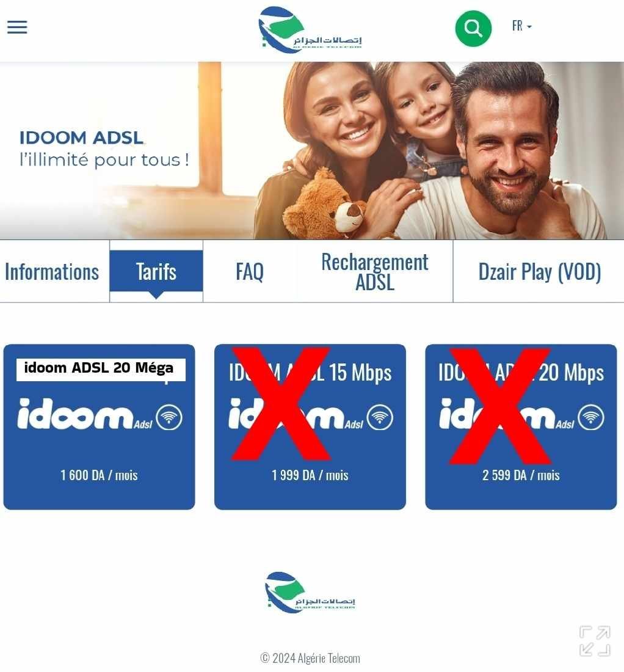Select the 2 599 DA / mois offer card
The height and width of the screenshot is (672, 624).
(x=521, y=427)
